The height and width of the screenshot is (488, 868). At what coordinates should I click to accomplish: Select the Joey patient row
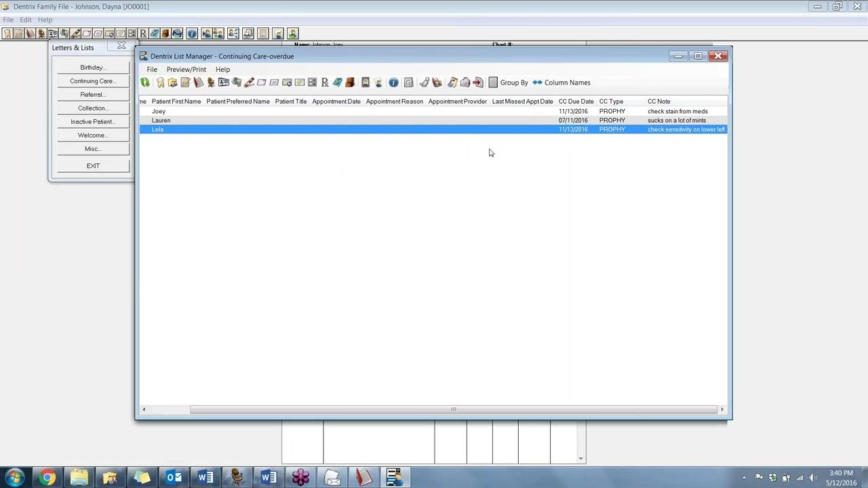pos(433,111)
